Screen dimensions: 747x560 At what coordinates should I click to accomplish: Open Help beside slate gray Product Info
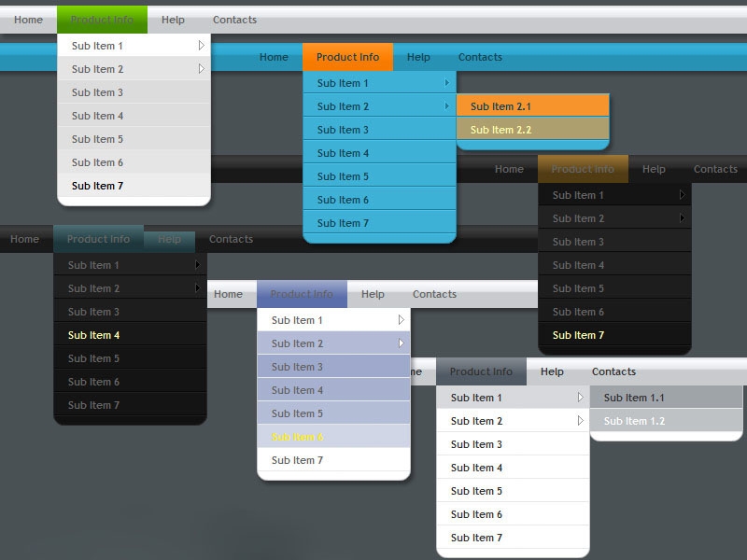pyautogui.click(x=552, y=371)
